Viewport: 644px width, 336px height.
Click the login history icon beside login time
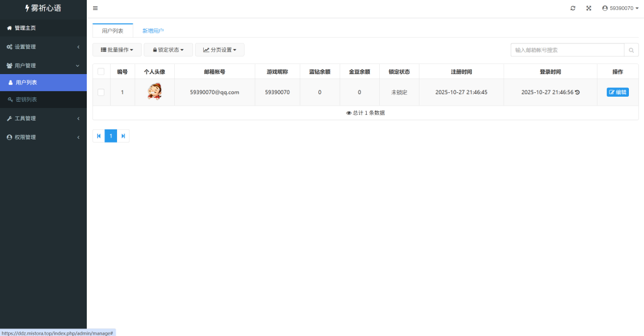point(577,92)
